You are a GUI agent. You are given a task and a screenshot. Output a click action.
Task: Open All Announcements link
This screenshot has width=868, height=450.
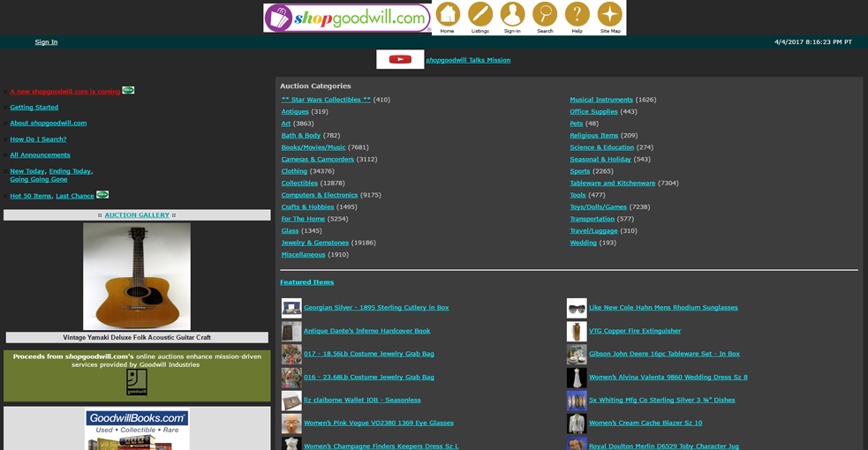point(40,155)
